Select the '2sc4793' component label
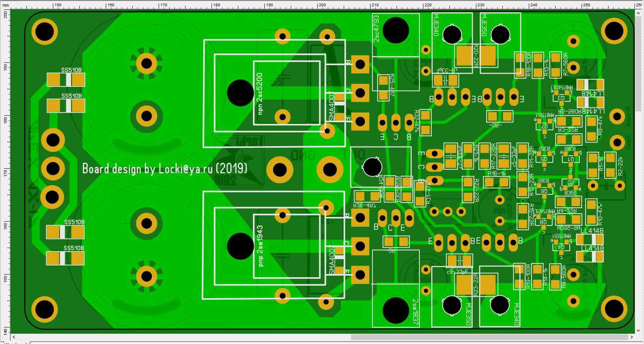Viewport: 644px width, 344px height. pyautogui.click(x=376, y=28)
